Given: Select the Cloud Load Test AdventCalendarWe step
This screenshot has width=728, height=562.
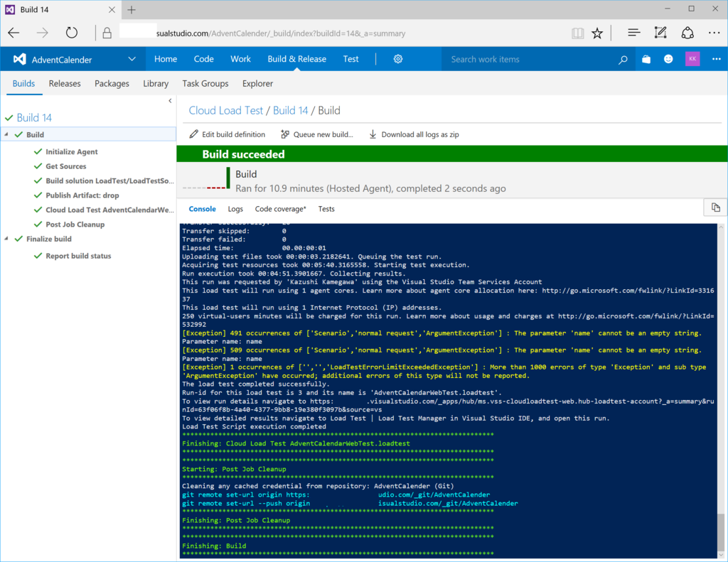Looking at the screenshot, I should click(x=109, y=210).
